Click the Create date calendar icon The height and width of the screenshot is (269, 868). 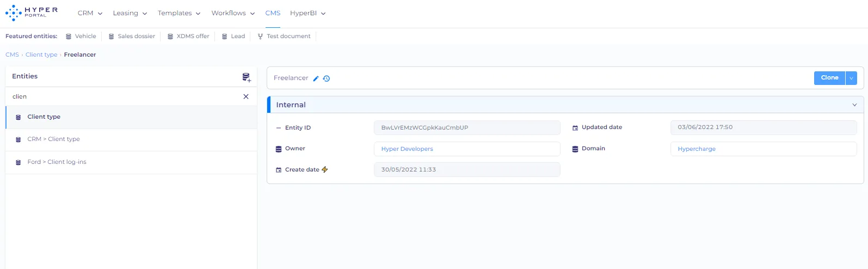click(x=279, y=170)
